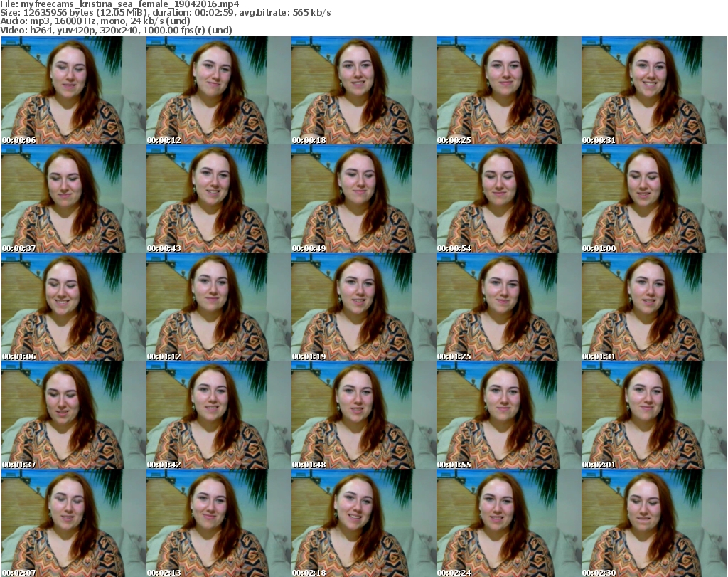The width and height of the screenshot is (728, 577).
Task: Click the Video h264 info line
Action: [x=116, y=30]
